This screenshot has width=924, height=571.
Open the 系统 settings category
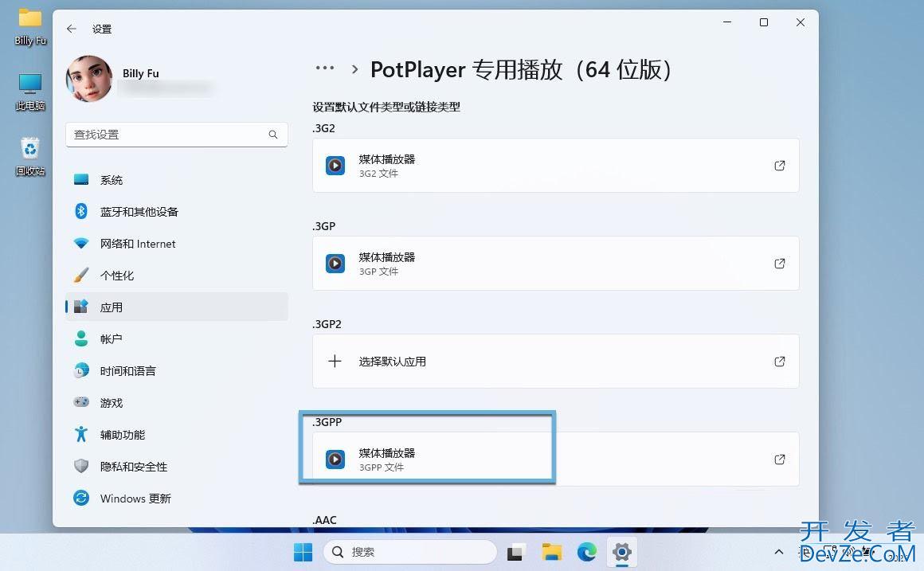click(177, 180)
